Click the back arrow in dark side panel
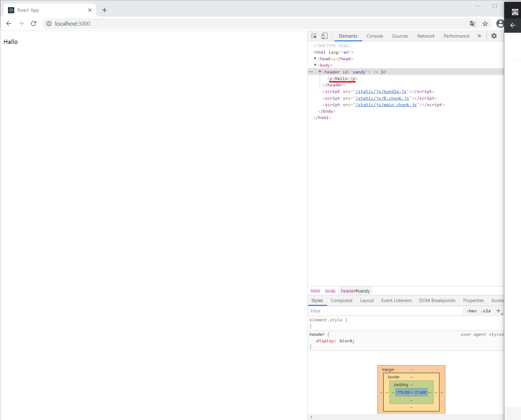Image resolution: width=521 pixels, height=420 pixels. point(513,25)
